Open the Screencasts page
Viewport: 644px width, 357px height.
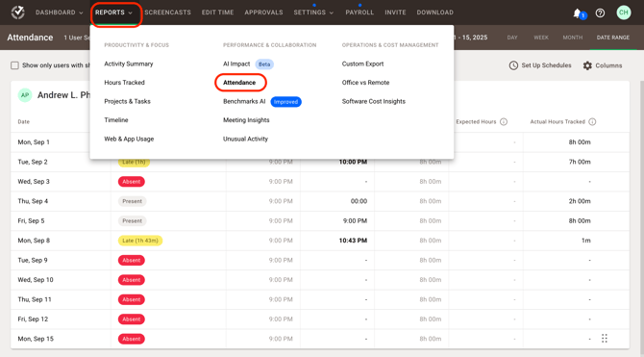click(x=167, y=13)
